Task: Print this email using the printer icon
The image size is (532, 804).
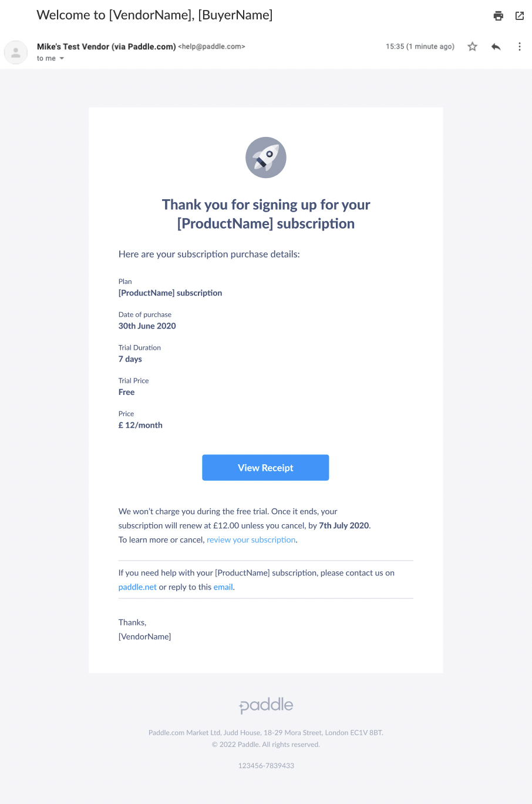Action: click(x=498, y=16)
